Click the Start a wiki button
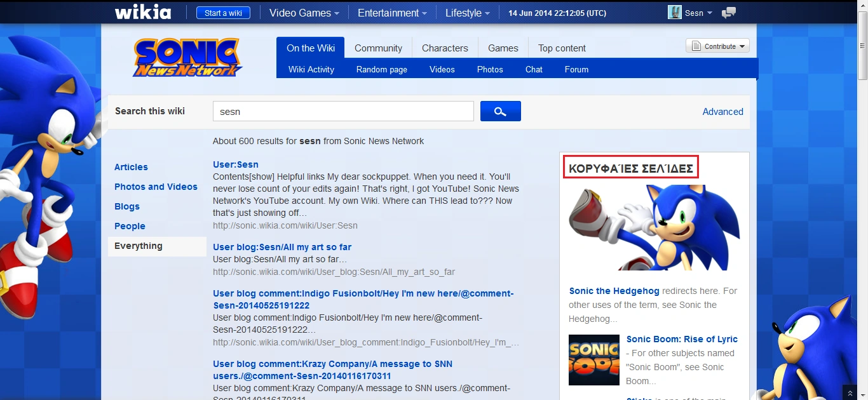This screenshot has height=400, width=868. 223,13
